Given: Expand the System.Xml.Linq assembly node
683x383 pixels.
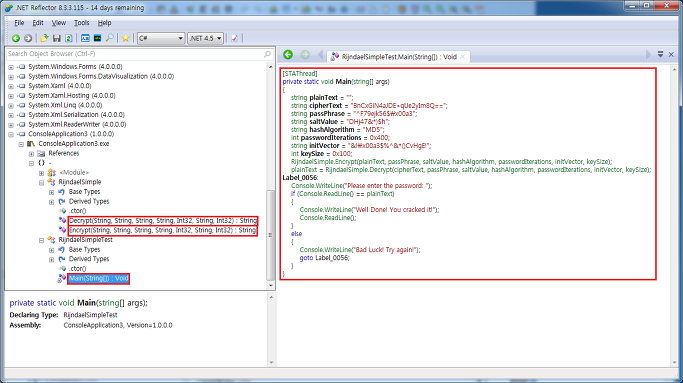Looking at the screenshot, I should tap(11, 105).
